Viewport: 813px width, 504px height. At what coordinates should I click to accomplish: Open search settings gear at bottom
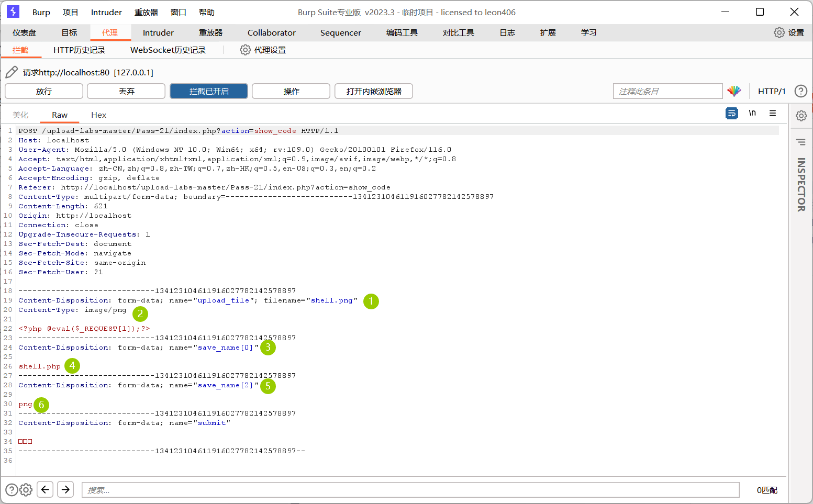tap(26, 490)
